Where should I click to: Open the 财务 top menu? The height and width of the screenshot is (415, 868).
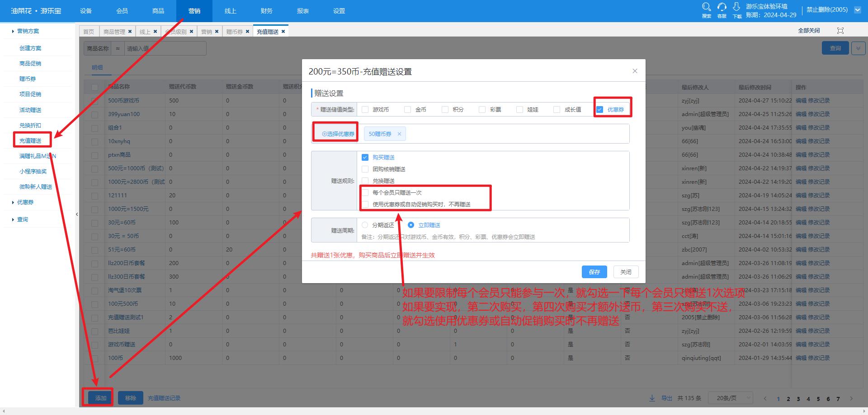coord(267,11)
